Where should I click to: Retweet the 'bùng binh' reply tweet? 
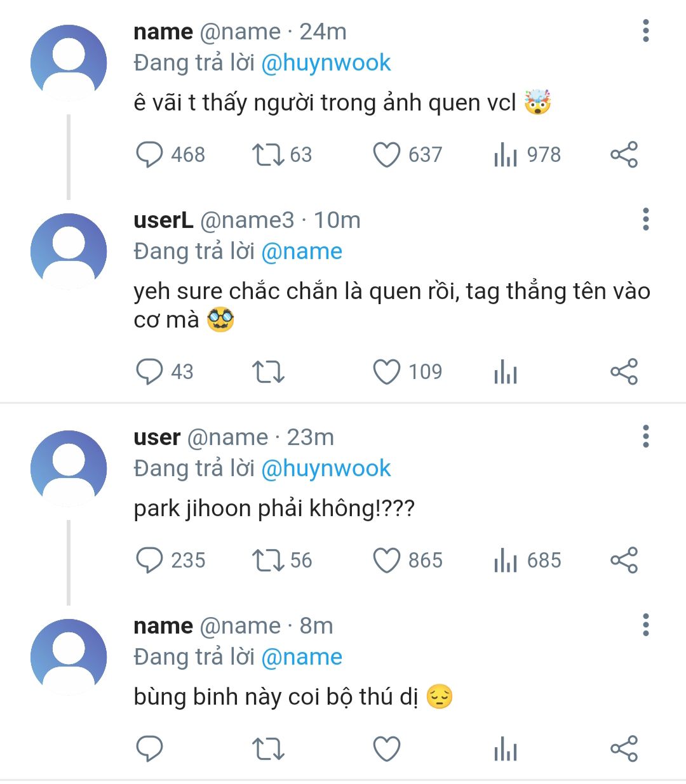coord(268,749)
